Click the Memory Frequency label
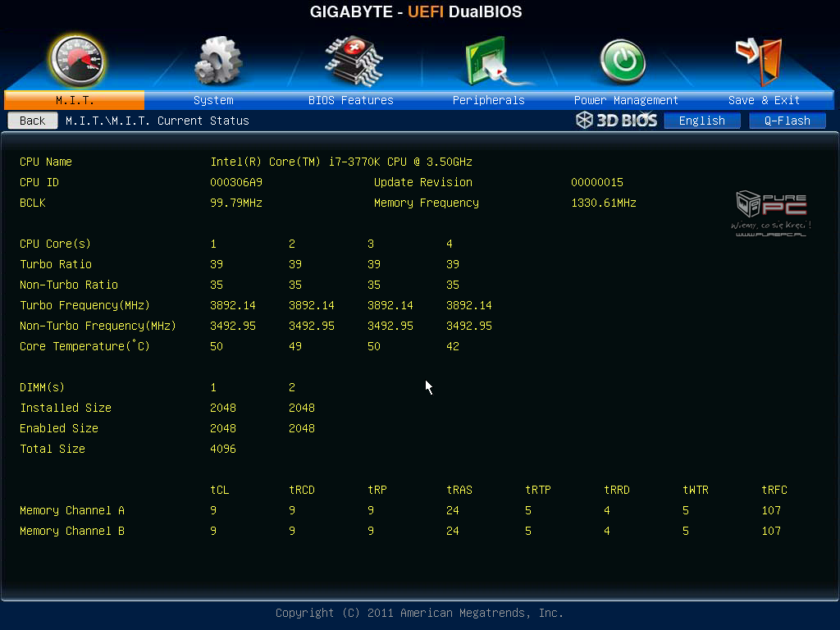The image size is (840, 630). 427,203
